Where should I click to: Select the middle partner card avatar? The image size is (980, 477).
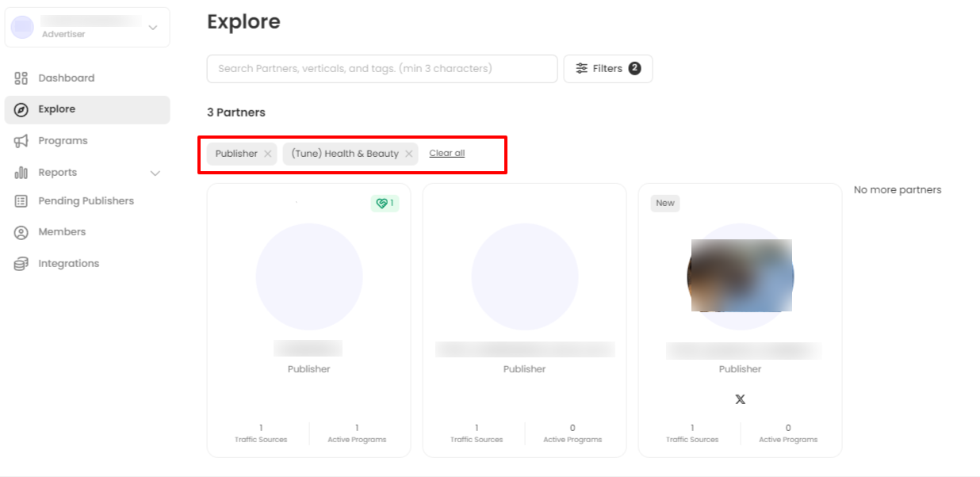coord(524,277)
